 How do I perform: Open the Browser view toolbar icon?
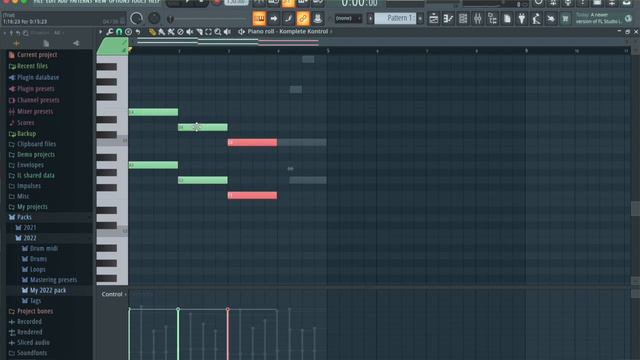pyautogui.click(x=492, y=18)
